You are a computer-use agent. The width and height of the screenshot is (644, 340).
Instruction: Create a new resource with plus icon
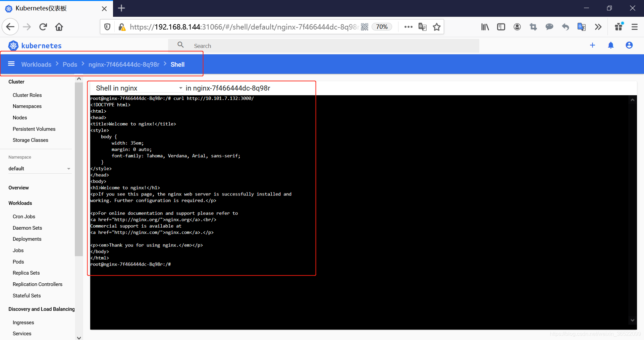(592, 45)
